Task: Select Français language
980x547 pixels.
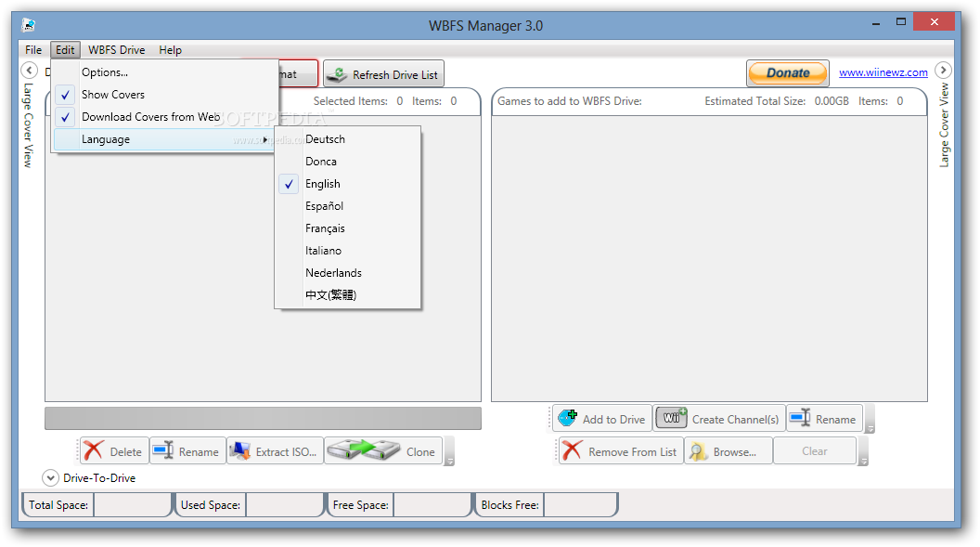Action: pyautogui.click(x=347, y=228)
